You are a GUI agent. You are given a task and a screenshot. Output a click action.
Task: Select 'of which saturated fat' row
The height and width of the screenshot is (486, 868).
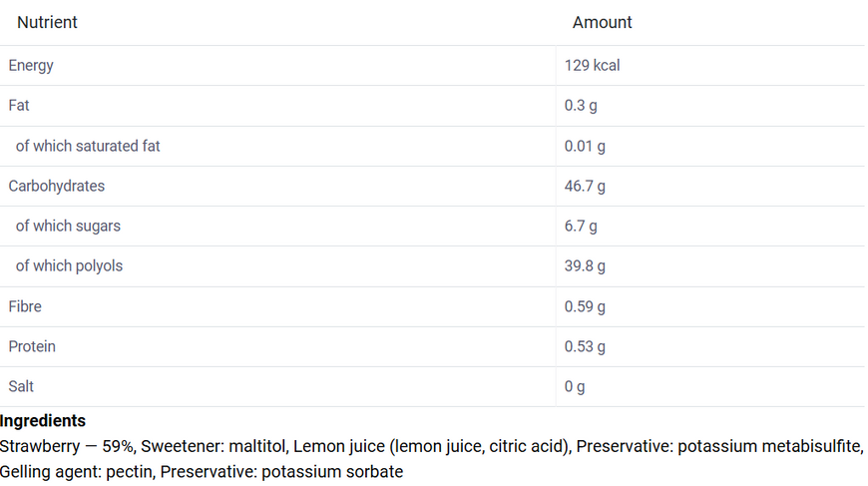coord(88,146)
